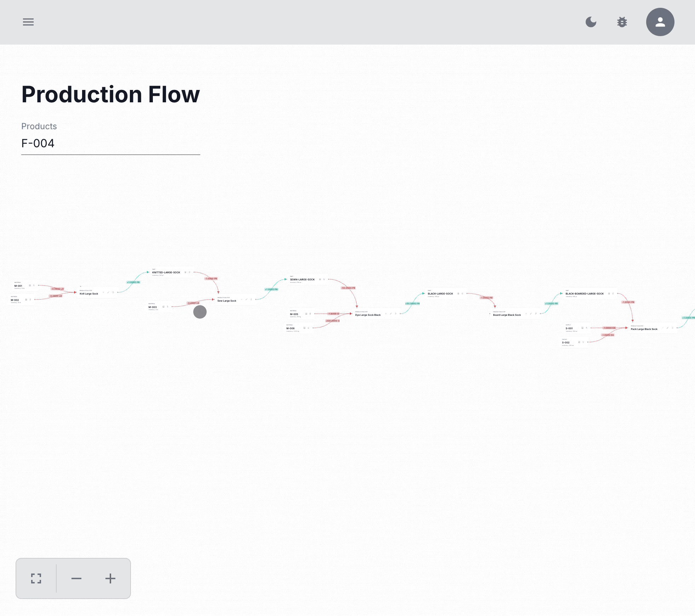The width and height of the screenshot is (695, 616).
Task: Open the hamburger navigation menu
Action: click(28, 22)
